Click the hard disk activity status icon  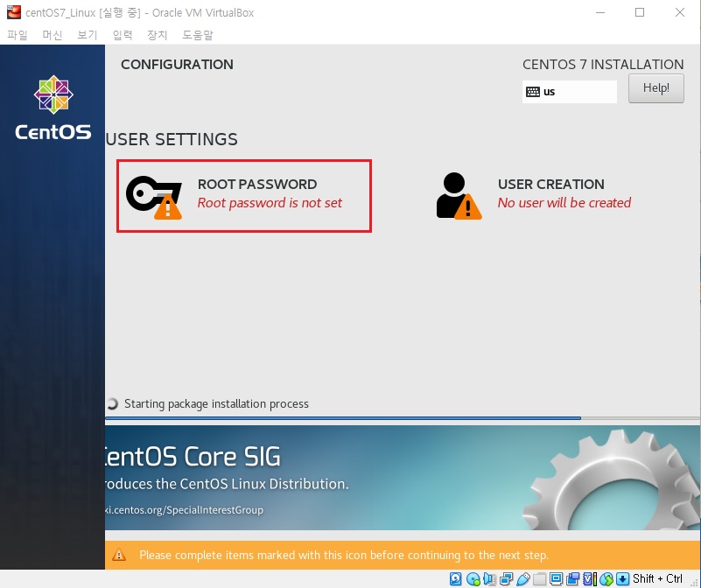(456, 578)
